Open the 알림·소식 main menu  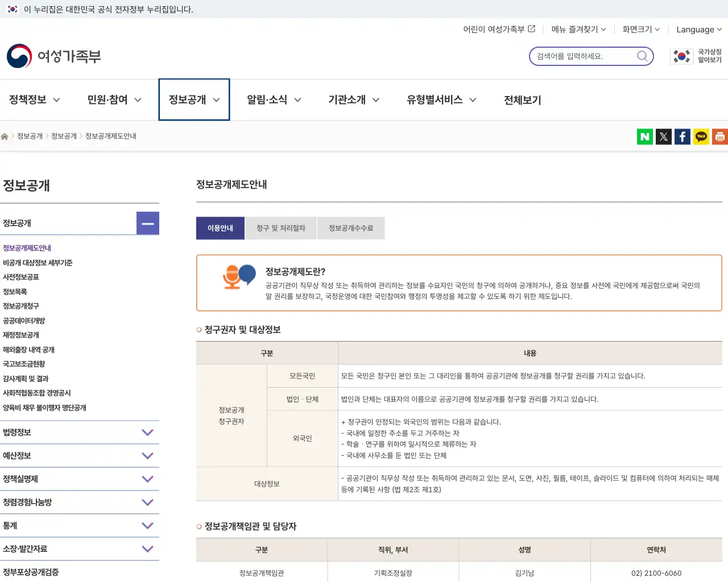(274, 99)
